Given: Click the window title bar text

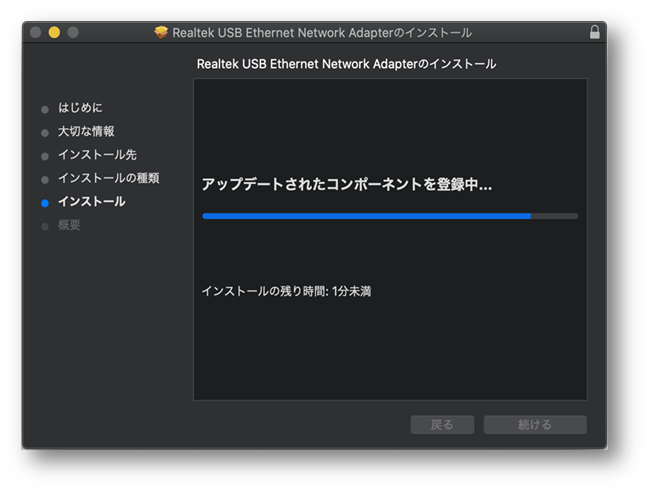Looking at the screenshot, I should [x=322, y=33].
